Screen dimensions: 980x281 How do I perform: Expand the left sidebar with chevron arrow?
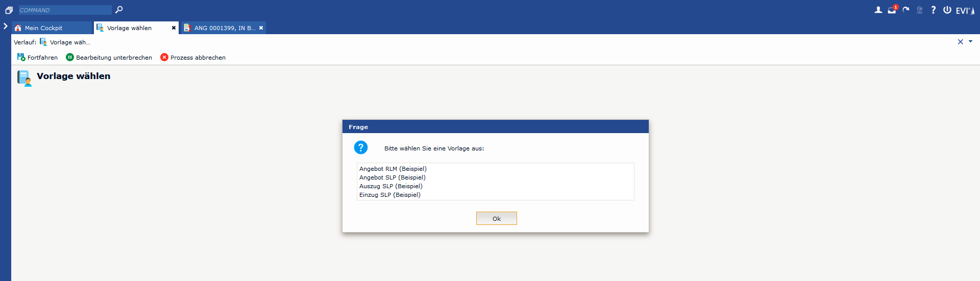6,26
